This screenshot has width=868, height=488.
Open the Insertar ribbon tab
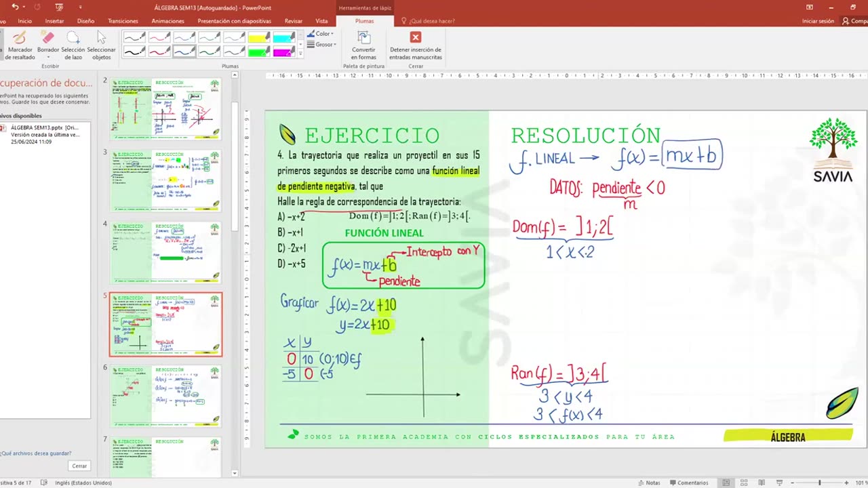(x=54, y=21)
